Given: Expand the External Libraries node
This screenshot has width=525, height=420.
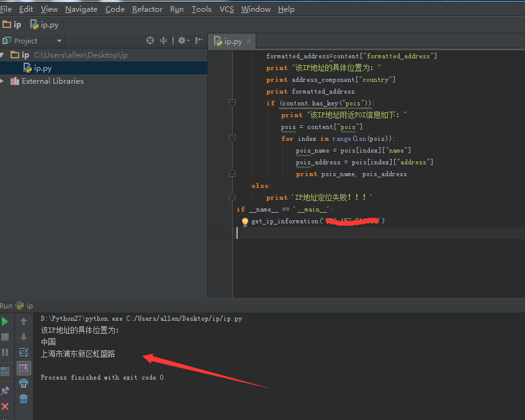Looking at the screenshot, I should pos(3,81).
